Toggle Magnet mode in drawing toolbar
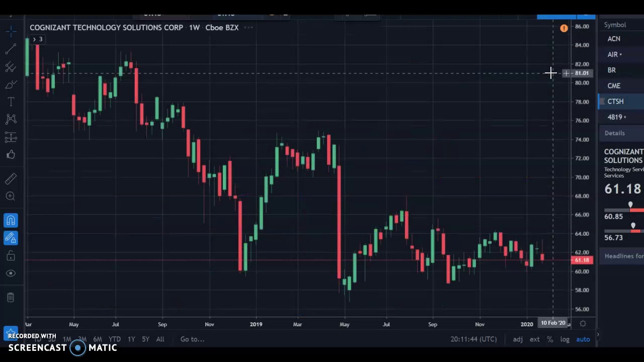644x362 pixels. click(x=11, y=220)
